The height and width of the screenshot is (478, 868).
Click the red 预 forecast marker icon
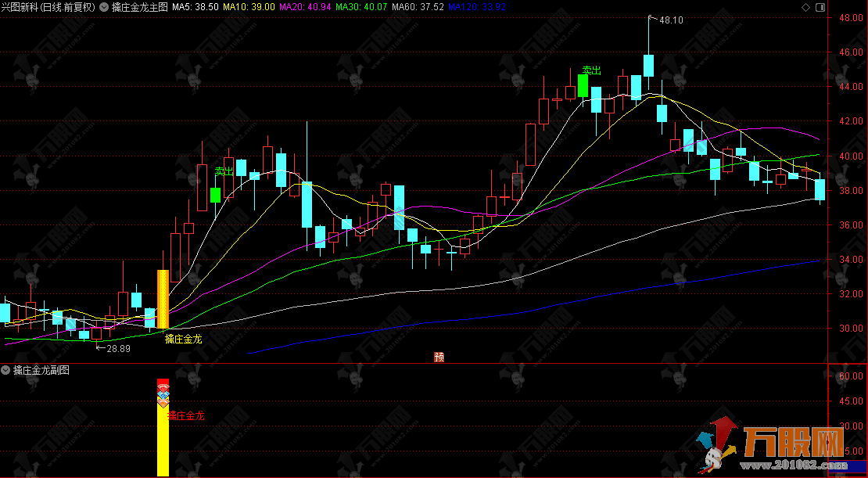pyautogui.click(x=439, y=358)
